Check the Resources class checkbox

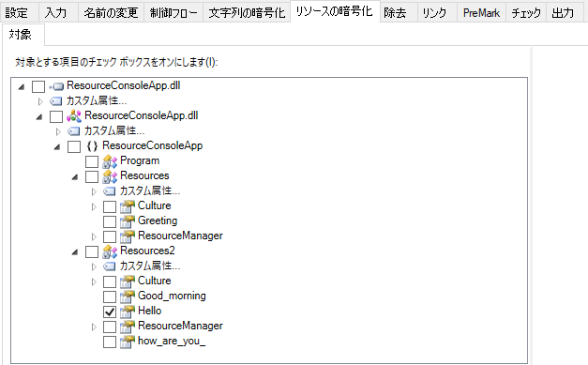(x=92, y=176)
